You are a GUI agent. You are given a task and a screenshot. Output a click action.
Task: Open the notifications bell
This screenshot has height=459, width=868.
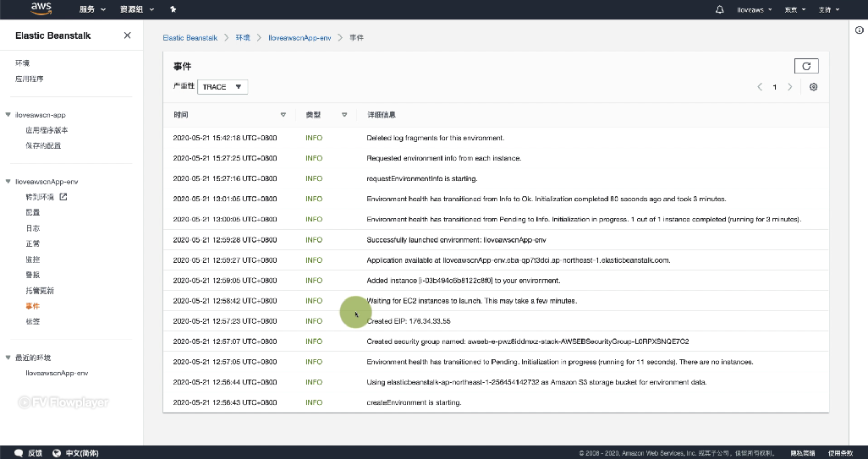tap(720, 9)
